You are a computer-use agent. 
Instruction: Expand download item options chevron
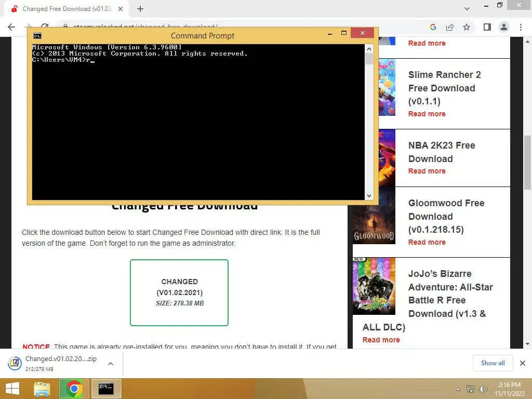coord(111,363)
